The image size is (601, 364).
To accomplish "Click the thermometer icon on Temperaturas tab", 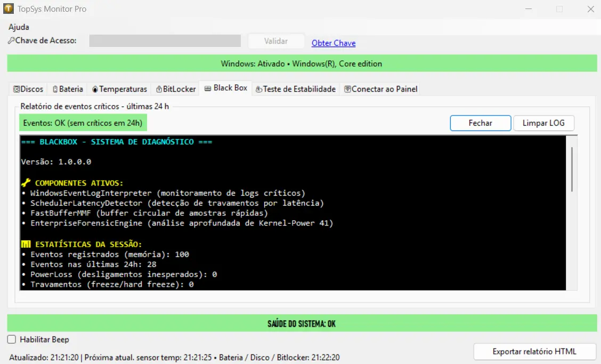I will (95, 89).
